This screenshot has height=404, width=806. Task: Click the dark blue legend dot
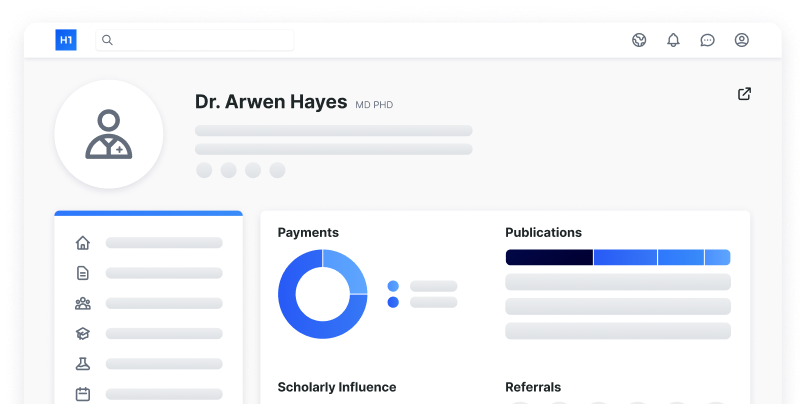coord(393,302)
